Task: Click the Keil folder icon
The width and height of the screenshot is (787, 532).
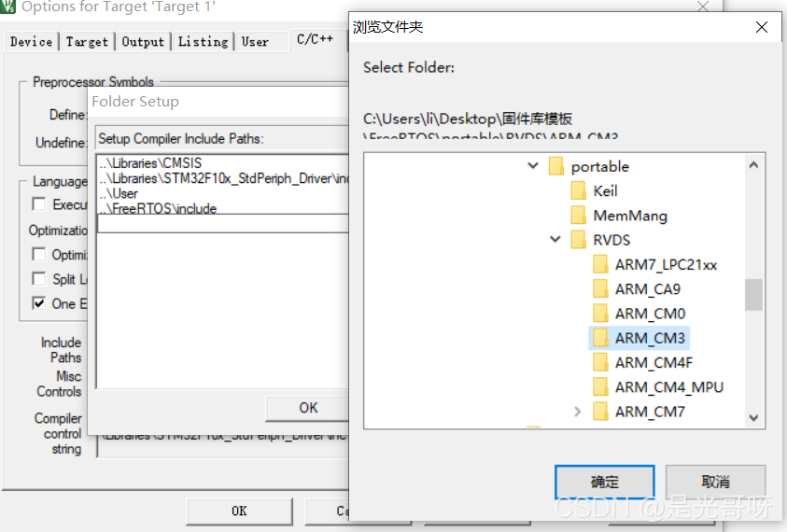Action: point(578,190)
